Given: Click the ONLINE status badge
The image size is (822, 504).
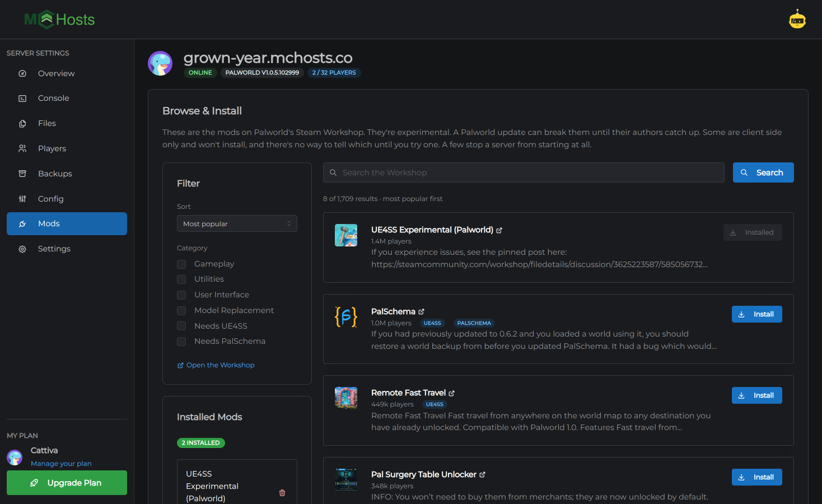Looking at the screenshot, I should click(200, 73).
